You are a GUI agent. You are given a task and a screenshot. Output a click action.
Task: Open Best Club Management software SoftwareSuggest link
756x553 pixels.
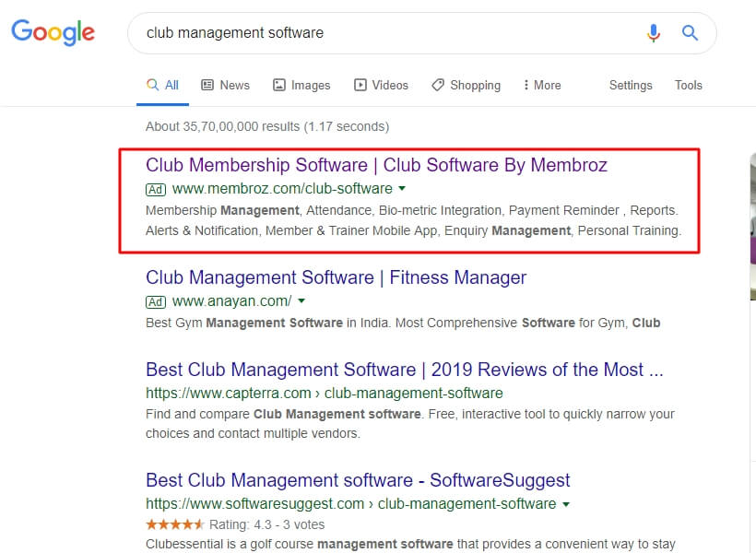click(358, 480)
